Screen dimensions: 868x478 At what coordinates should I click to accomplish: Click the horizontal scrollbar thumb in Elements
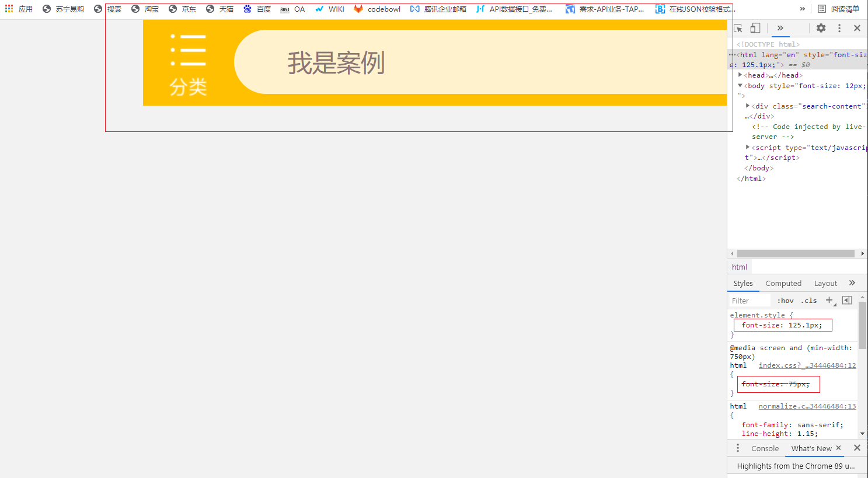click(796, 254)
